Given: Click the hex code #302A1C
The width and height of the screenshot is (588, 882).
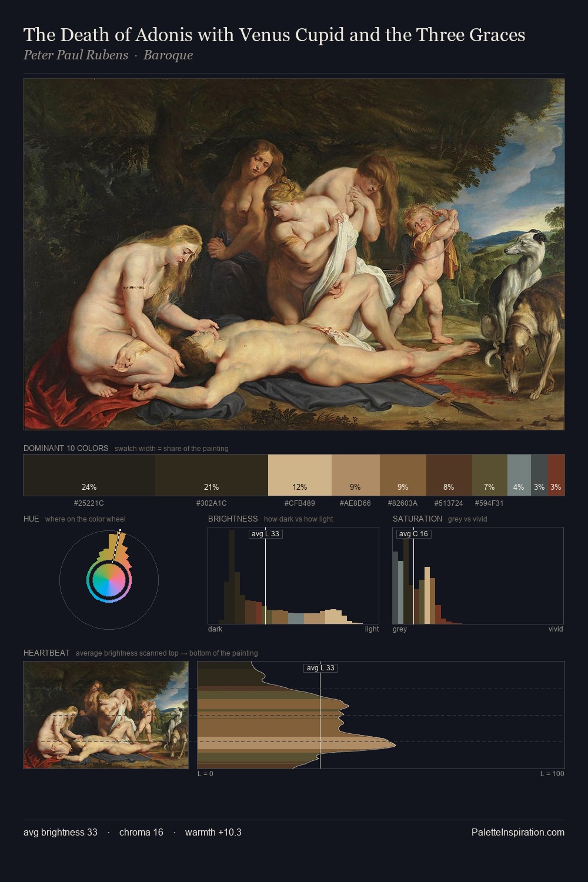Looking at the screenshot, I should (x=211, y=503).
